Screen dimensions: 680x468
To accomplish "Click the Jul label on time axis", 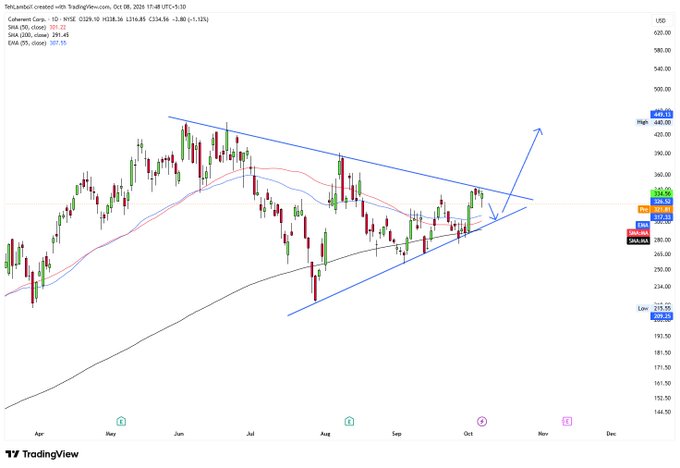I will click(x=250, y=433).
